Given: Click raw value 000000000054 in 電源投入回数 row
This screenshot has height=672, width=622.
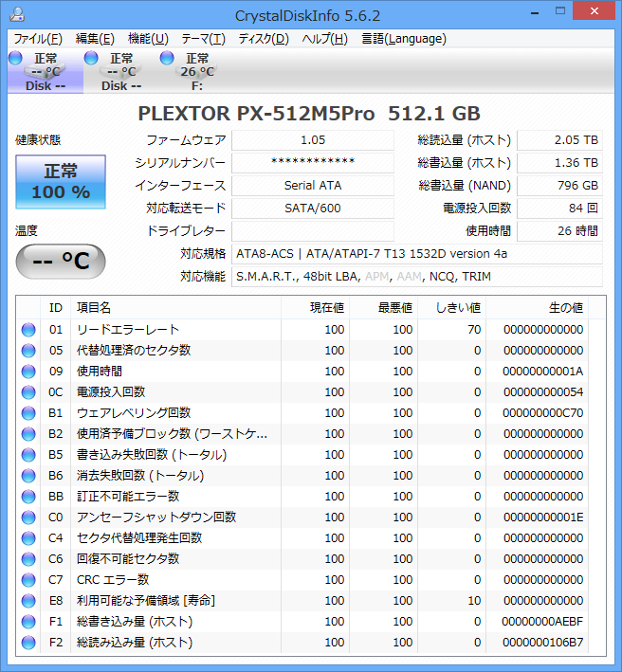Looking at the screenshot, I should click(x=542, y=392).
